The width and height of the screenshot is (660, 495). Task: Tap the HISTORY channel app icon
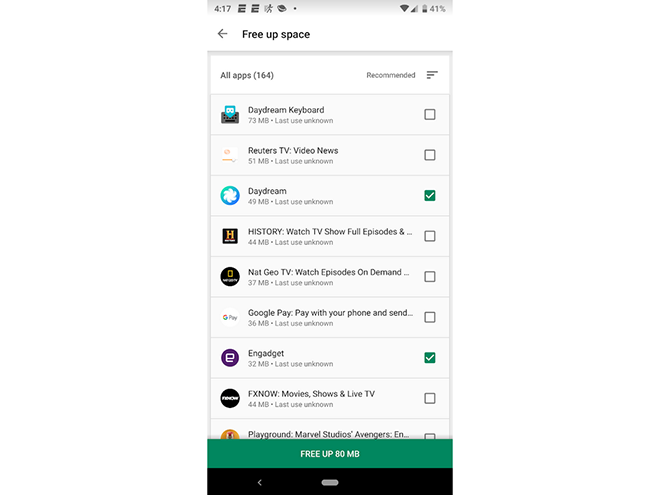tap(230, 236)
